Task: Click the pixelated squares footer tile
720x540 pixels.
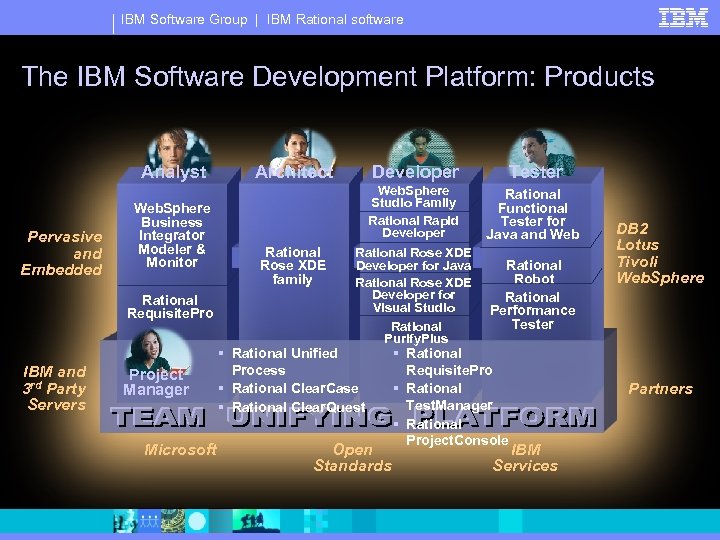Action: click(316, 521)
